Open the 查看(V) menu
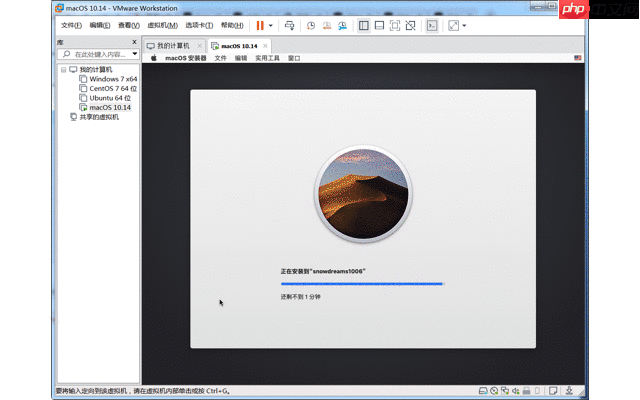The height and width of the screenshot is (400, 640). [129, 25]
